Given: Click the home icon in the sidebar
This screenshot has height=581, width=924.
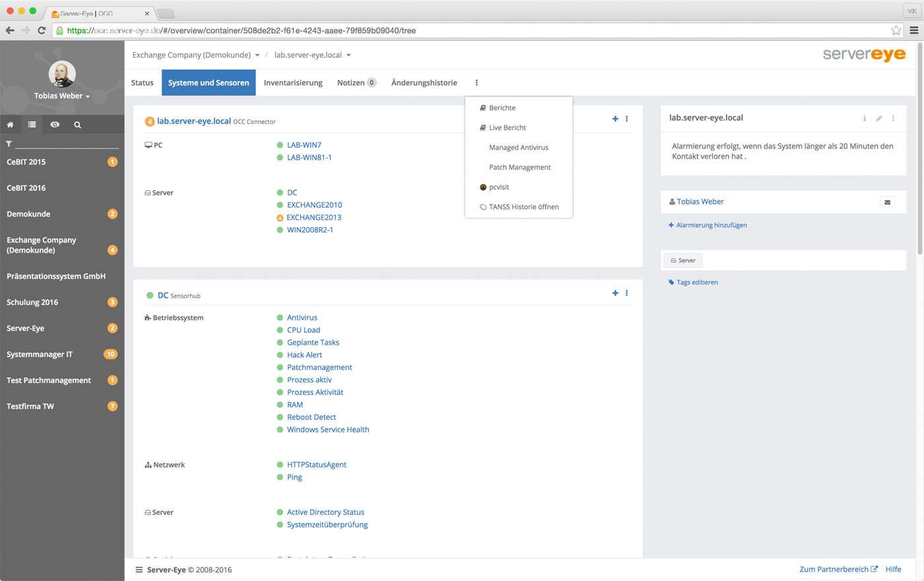Looking at the screenshot, I should point(10,125).
